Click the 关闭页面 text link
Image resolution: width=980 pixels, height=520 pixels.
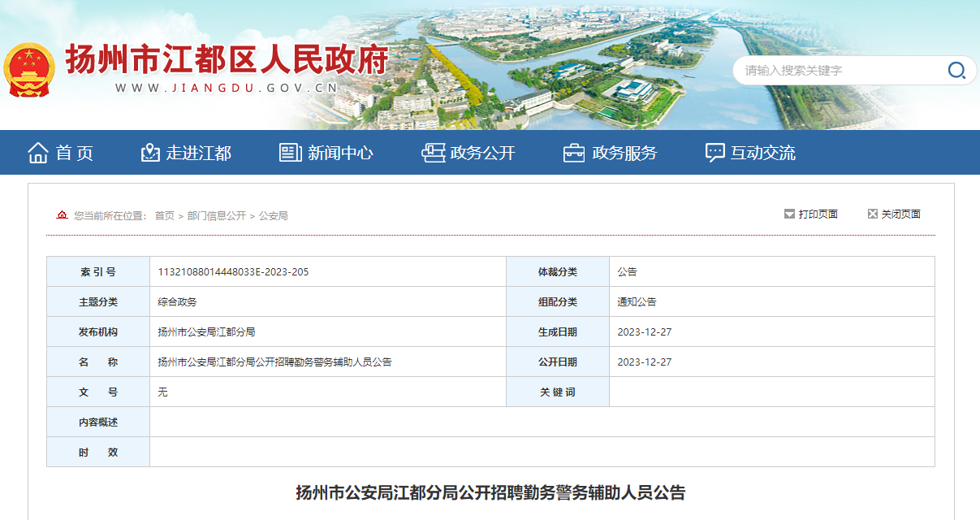point(901,214)
